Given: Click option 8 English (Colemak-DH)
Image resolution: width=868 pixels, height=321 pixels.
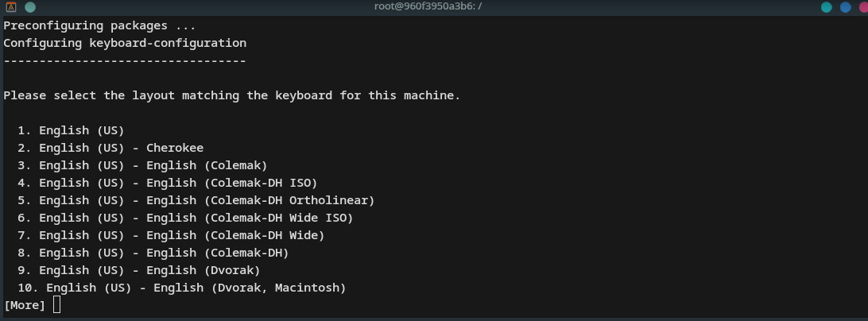Looking at the screenshot, I should click(153, 253).
